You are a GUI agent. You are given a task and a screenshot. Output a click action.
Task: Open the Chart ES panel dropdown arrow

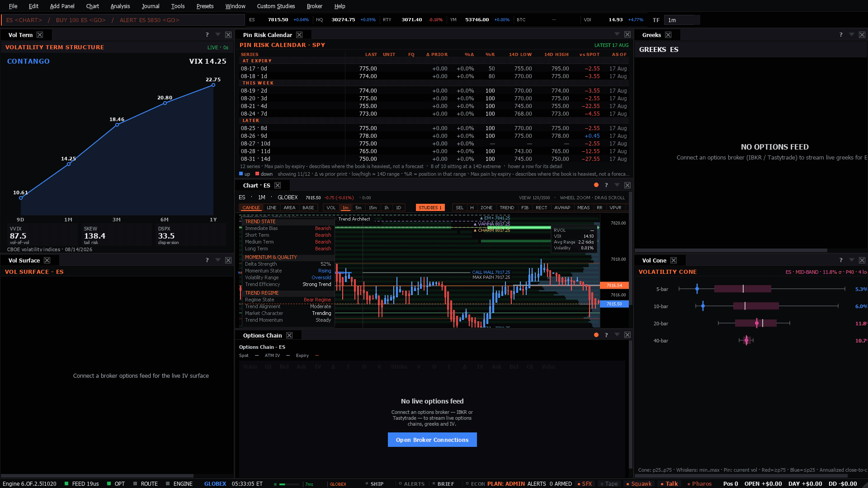tap(617, 185)
